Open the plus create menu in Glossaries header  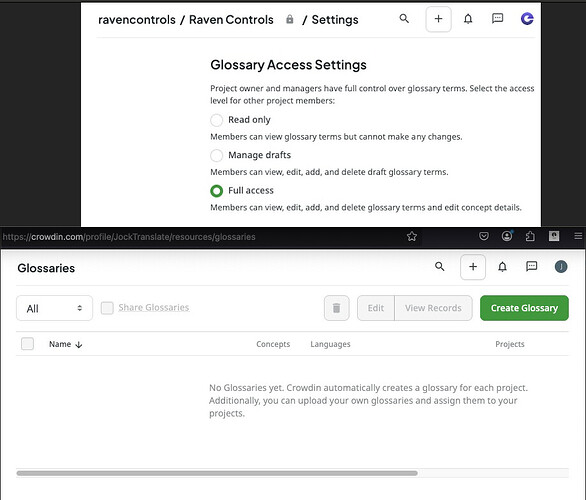click(x=473, y=267)
